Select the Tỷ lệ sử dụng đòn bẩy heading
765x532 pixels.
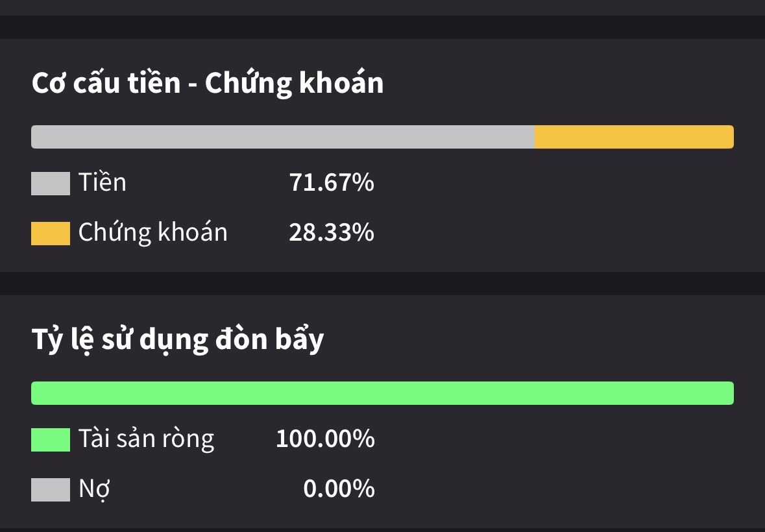point(178,339)
